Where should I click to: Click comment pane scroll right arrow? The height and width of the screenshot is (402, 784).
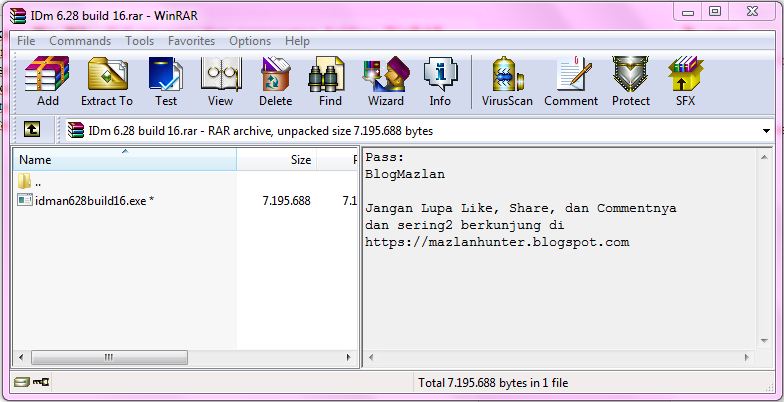click(746, 358)
